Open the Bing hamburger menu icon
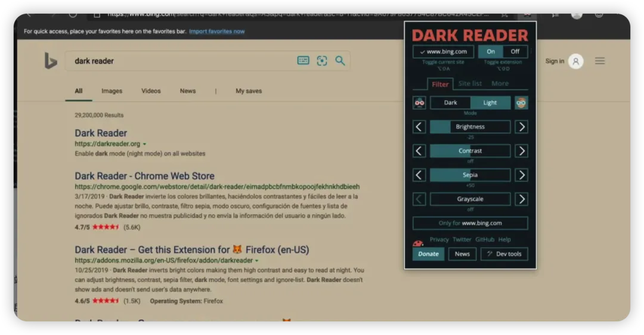 (x=600, y=61)
